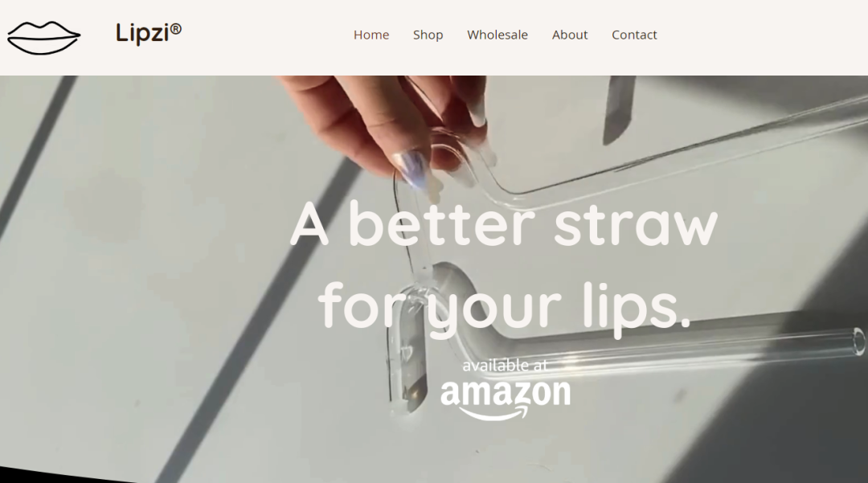The width and height of the screenshot is (868, 483).
Task: Click the Amazon logo in hero
Action: 505,399
